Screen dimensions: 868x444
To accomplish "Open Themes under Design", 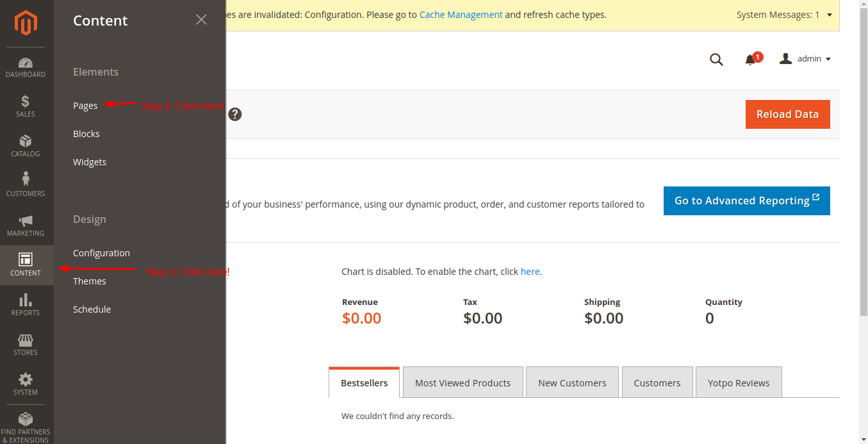I will (90, 281).
